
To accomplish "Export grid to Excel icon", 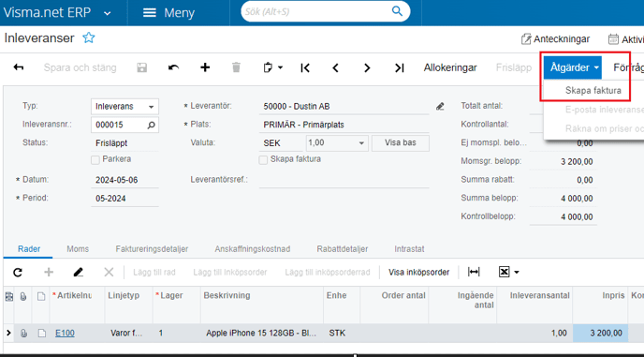I will (505, 272).
